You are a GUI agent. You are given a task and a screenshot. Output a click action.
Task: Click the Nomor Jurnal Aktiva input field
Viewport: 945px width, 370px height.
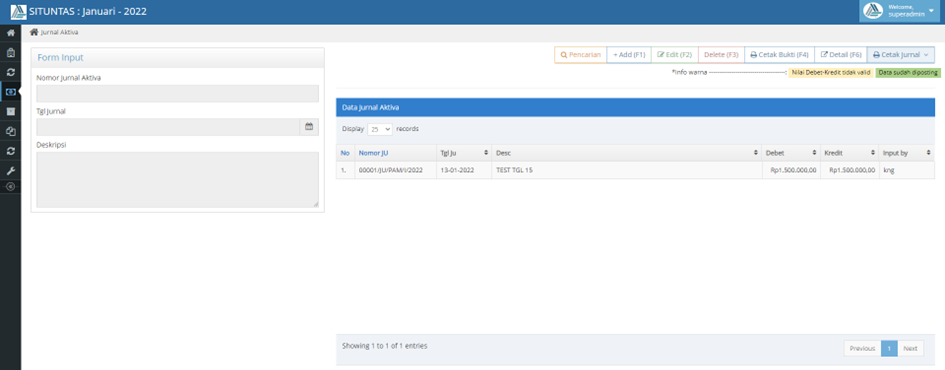[x=177, y=93]
